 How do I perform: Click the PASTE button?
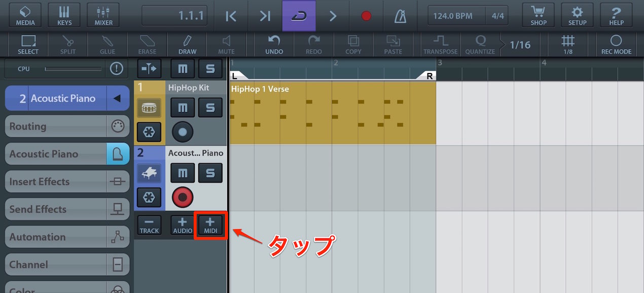[393, 45]
